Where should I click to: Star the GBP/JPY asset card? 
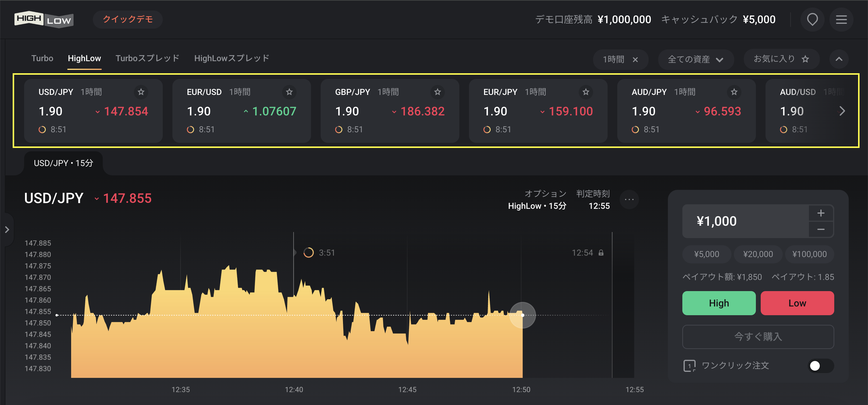437,92
